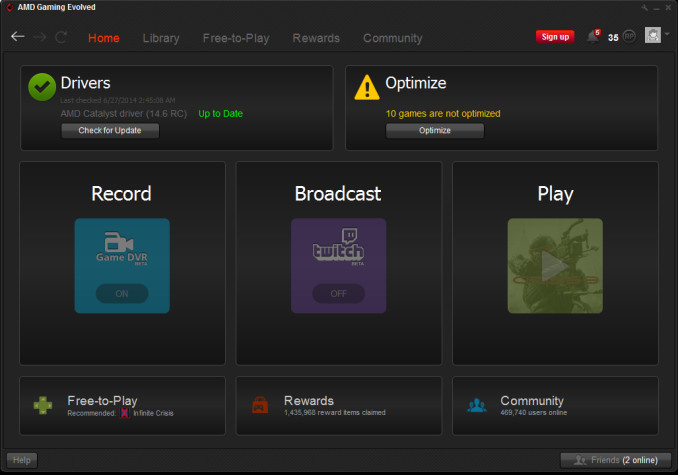Go to the Rewards tab
The image size is (678, 475).
(x=316, y=38)
